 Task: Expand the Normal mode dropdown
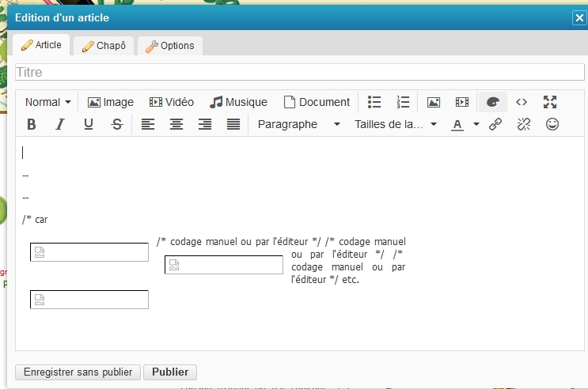(x=47, y=102)
